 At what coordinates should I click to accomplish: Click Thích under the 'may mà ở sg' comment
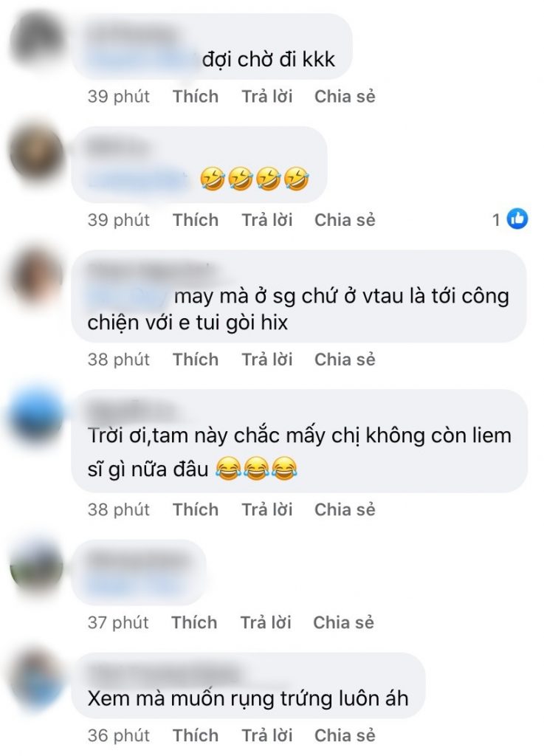point(196,360)
